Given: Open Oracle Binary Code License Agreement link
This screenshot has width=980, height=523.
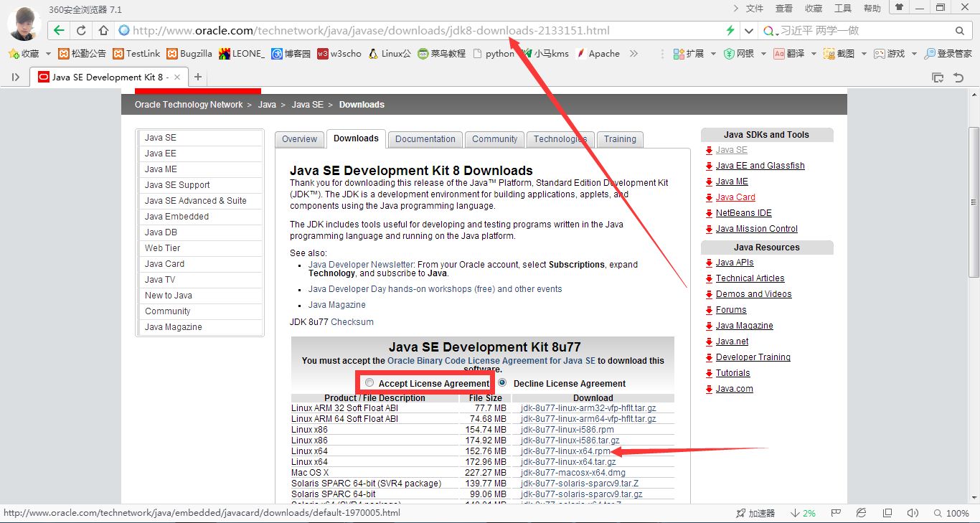Looking at the screenshot, I should pos(491,361).
